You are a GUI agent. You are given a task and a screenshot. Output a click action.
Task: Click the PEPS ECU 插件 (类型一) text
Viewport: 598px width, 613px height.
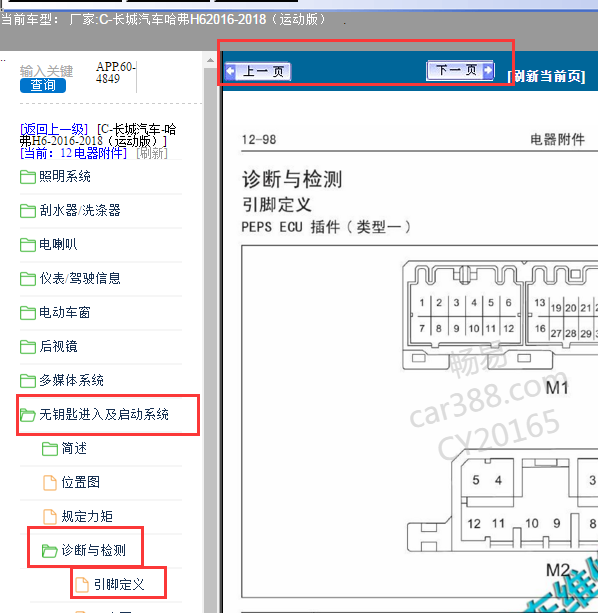(326, 227)
